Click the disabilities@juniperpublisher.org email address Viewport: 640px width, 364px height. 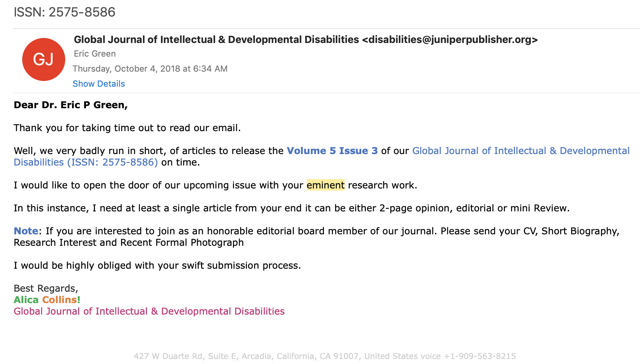450,40
